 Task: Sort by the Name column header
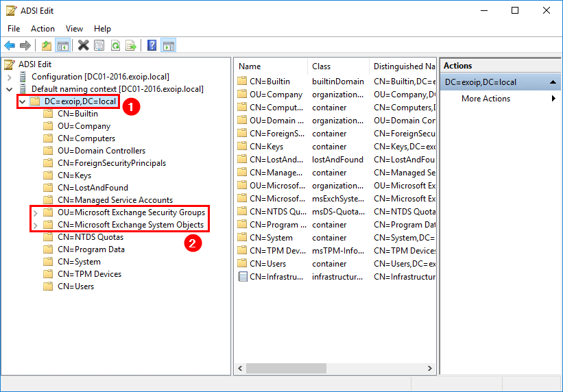272,66
